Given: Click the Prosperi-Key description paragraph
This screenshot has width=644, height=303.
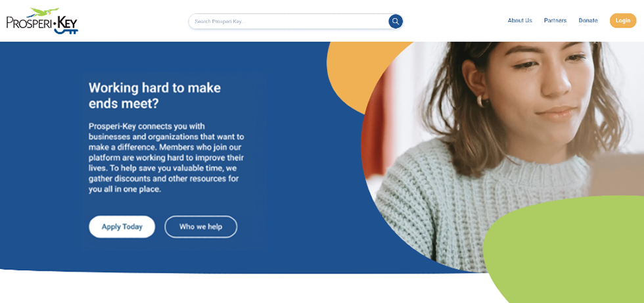Looking at the screenshot, I should point(167,158).
